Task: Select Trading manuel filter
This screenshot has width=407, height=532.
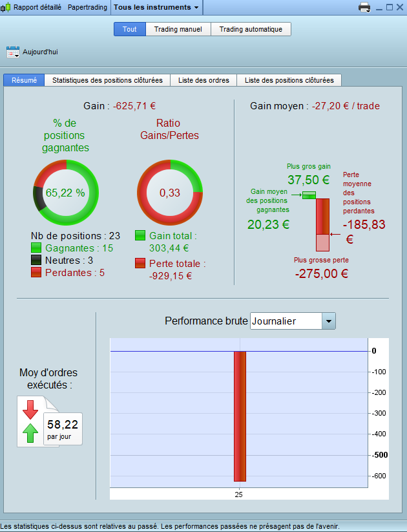Action: coord(178,29)
